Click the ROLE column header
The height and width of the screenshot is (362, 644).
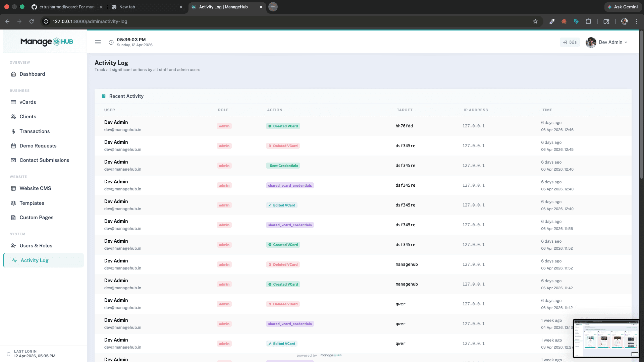click(223, 110)
